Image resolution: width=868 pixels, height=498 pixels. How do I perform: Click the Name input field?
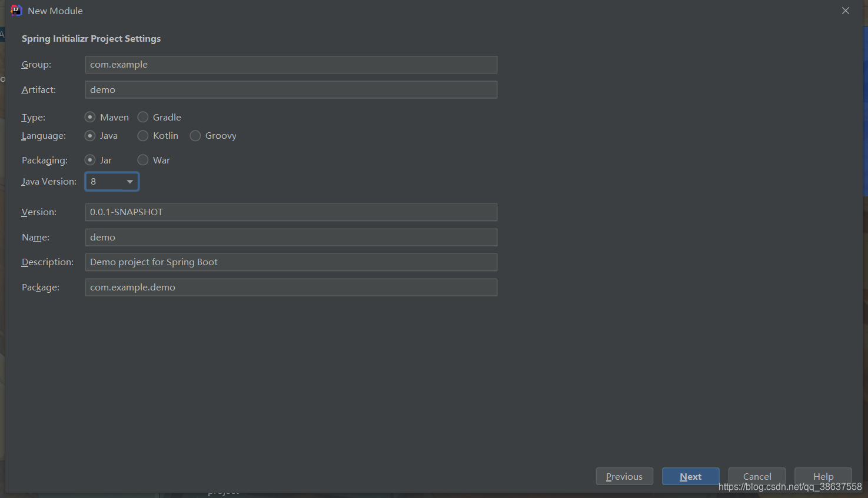(291, 238)
